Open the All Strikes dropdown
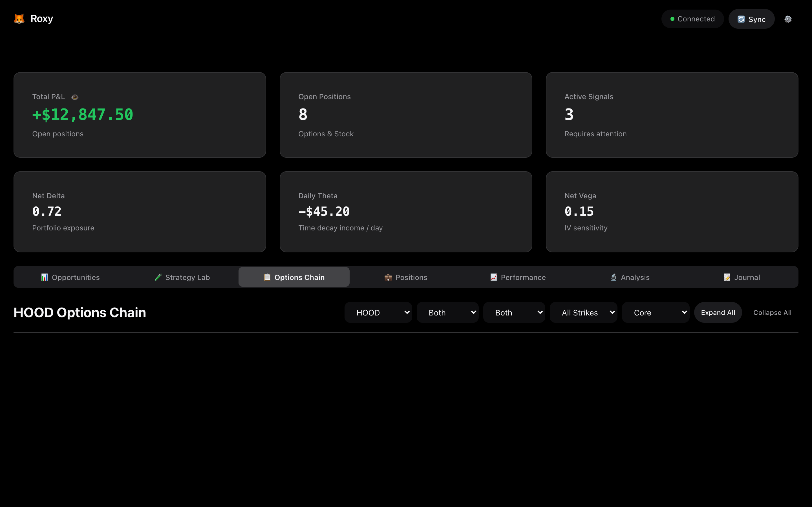This screenshot has width=812, height=507. pyautogui.click(x=583, y=313)
